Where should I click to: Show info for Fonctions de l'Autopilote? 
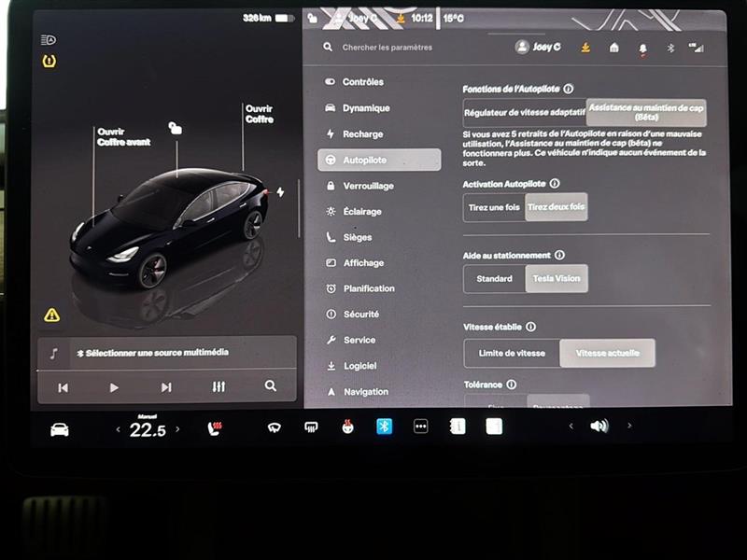569,89
